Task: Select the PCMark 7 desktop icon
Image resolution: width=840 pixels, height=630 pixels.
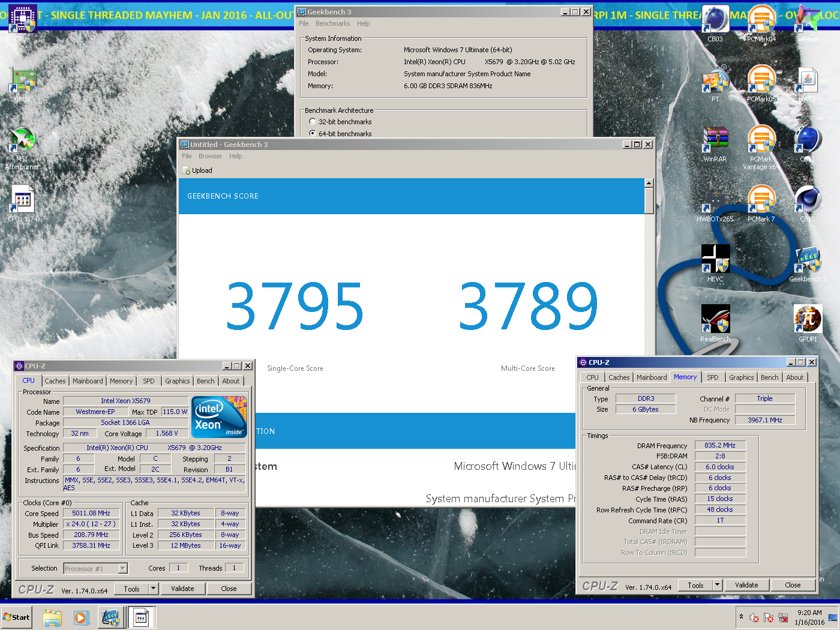Action: [x=761, y=202]
